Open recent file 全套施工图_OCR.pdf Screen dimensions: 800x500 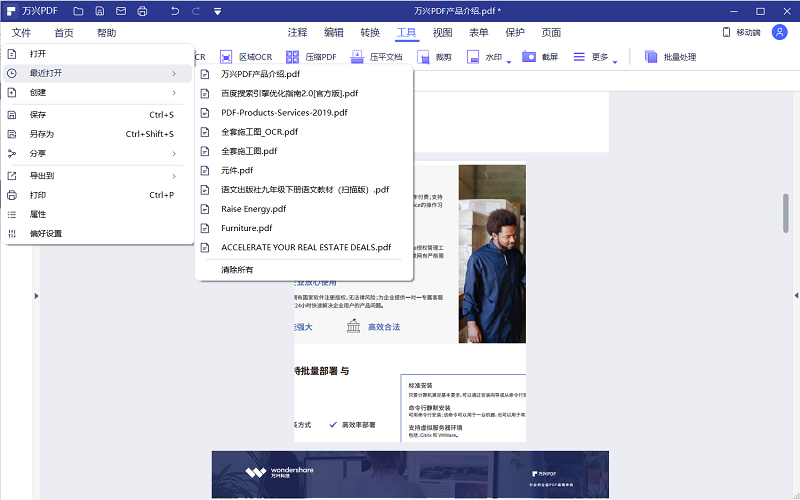[x=304, y=132]
